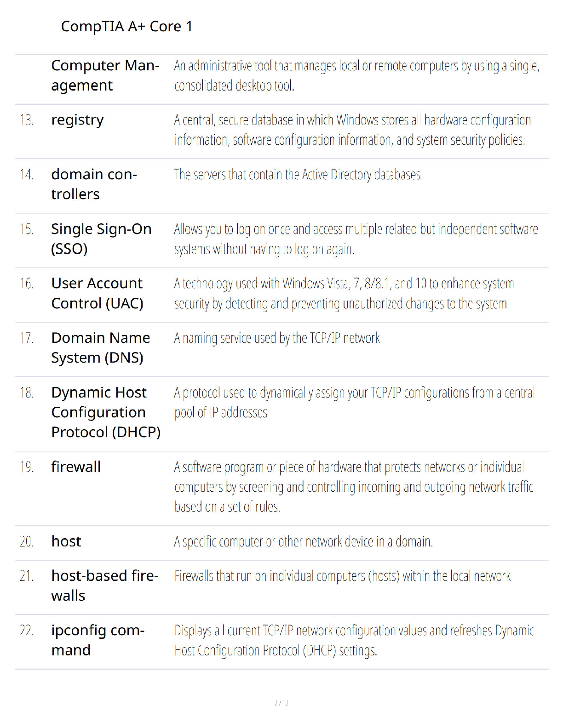Screen dimensions: 563x728
Task: Click the host-based firewalls term
Action: (x=104, y=586)
